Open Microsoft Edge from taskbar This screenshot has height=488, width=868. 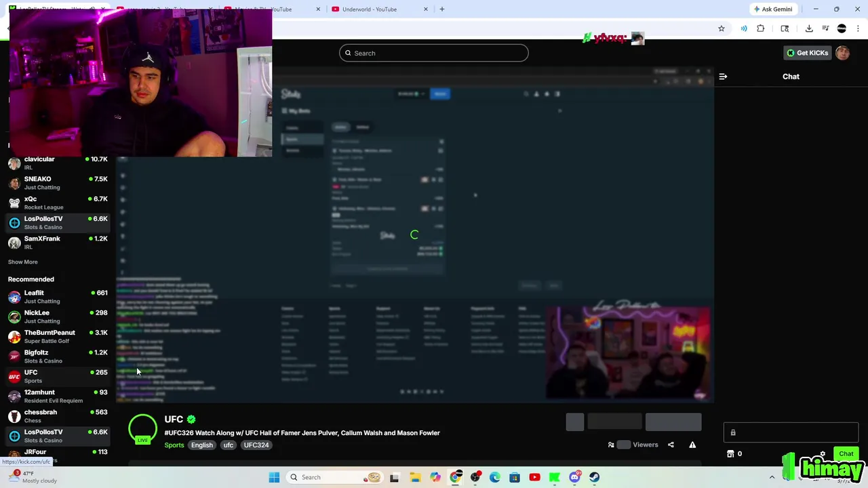point(495,477)
